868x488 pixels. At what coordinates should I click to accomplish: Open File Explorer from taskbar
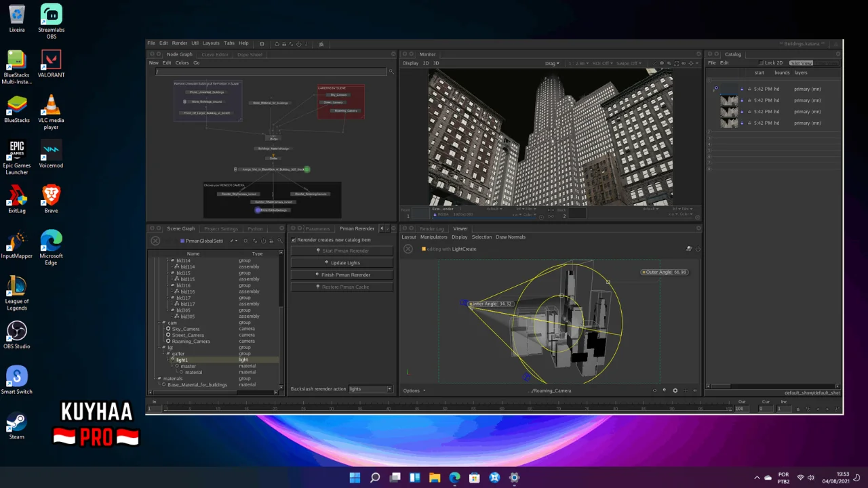(x=435, y=478)
